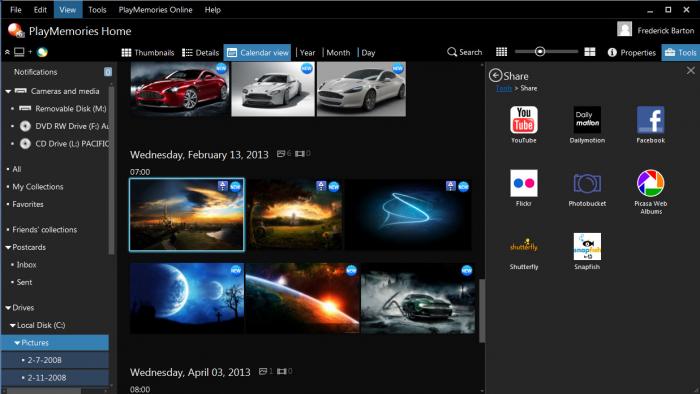Open the View menu
Image resolution: width=700 pixels, height=394 pixels.
pyautogui.click(x=67, y=9)
